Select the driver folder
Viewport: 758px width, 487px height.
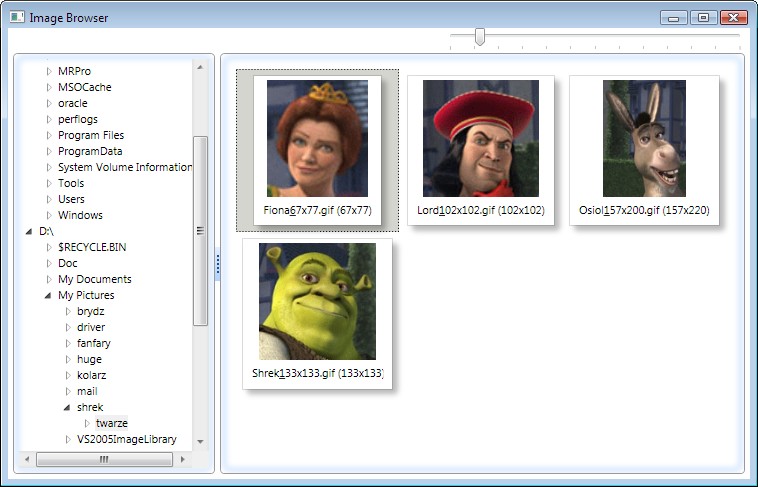[91, 327]
